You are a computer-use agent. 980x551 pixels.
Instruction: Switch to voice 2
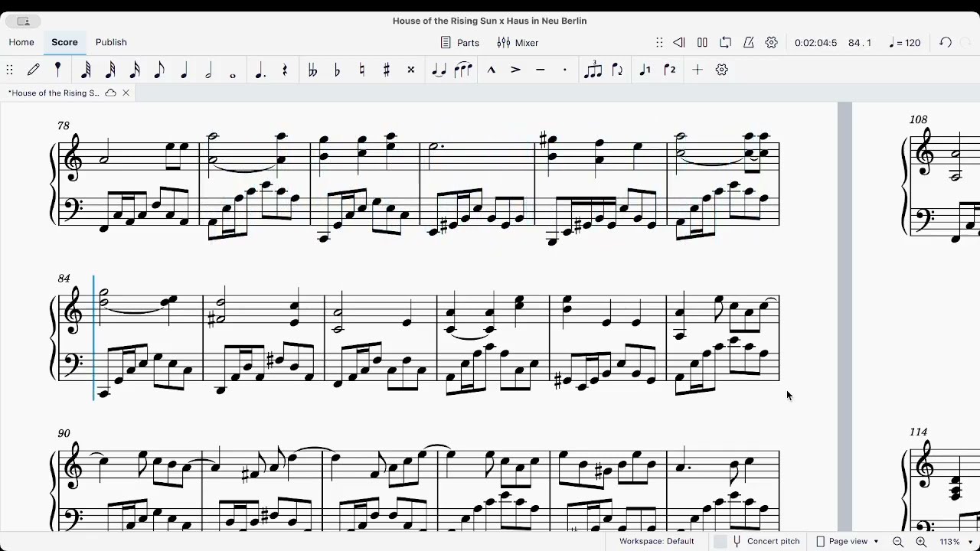tap(670, 70)
